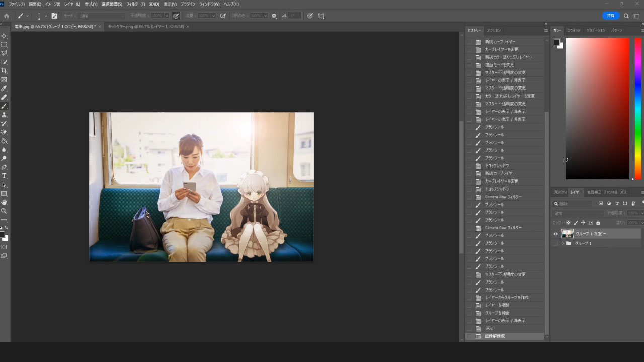The width and height of the screenshot is (644, 362).
Task: Open tool preset dropdown beside brush icon
Action: 27,16
